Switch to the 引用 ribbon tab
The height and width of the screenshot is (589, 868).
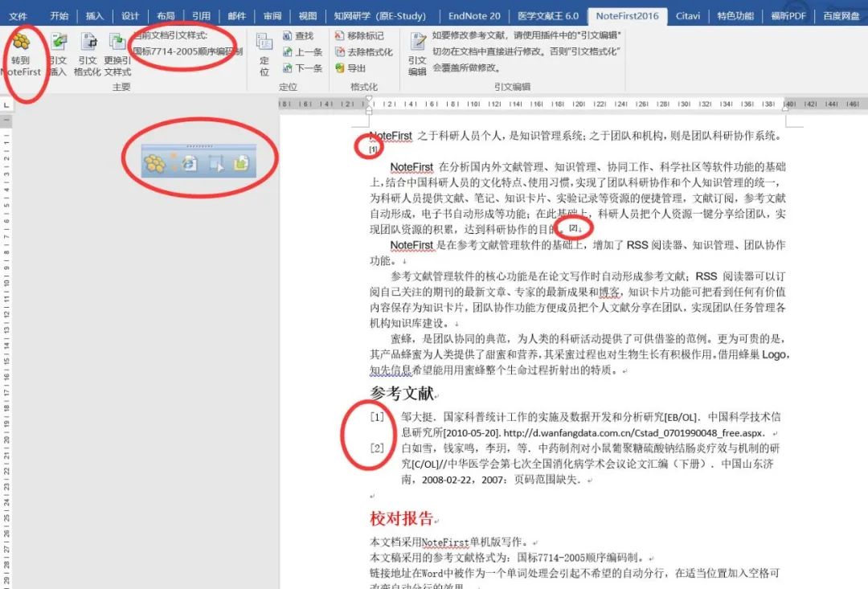pyautogui.click(x=201, y=16)
